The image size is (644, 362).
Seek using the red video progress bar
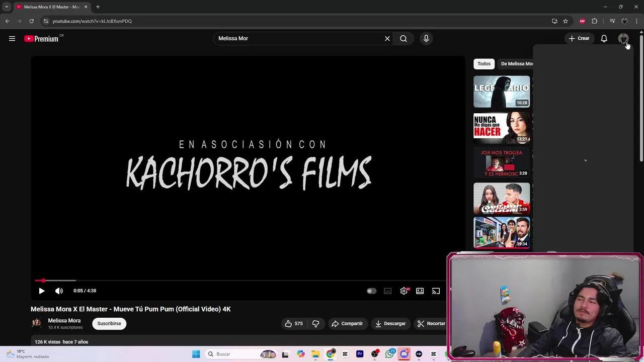coord(240,281)
